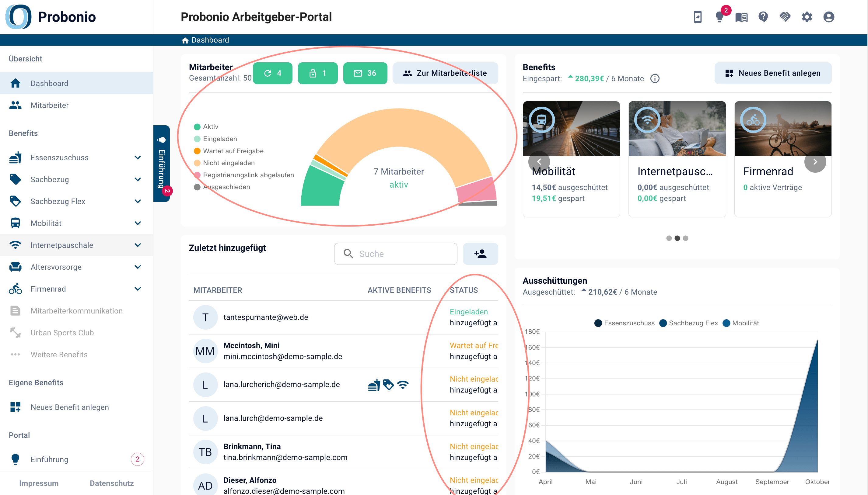868x495 pixels.
Task: Click the Mobilität bus icon on benefit card
Action: pyautogui.click(x=541, y=120)
